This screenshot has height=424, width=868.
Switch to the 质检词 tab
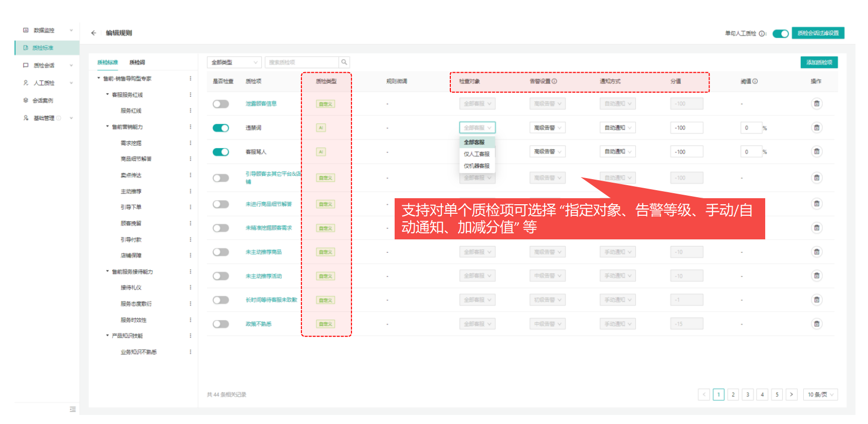point(137,63)
